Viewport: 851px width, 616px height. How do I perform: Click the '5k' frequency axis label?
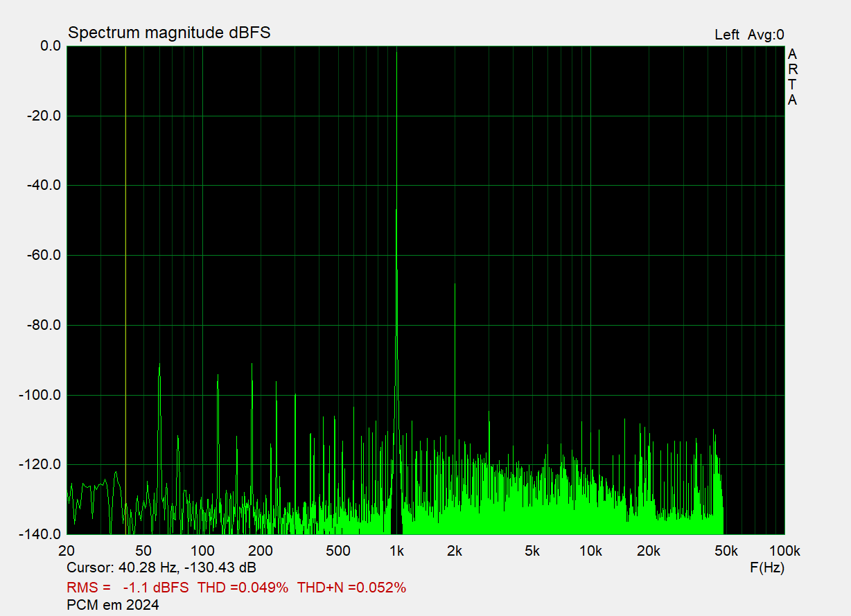(532, 552)
